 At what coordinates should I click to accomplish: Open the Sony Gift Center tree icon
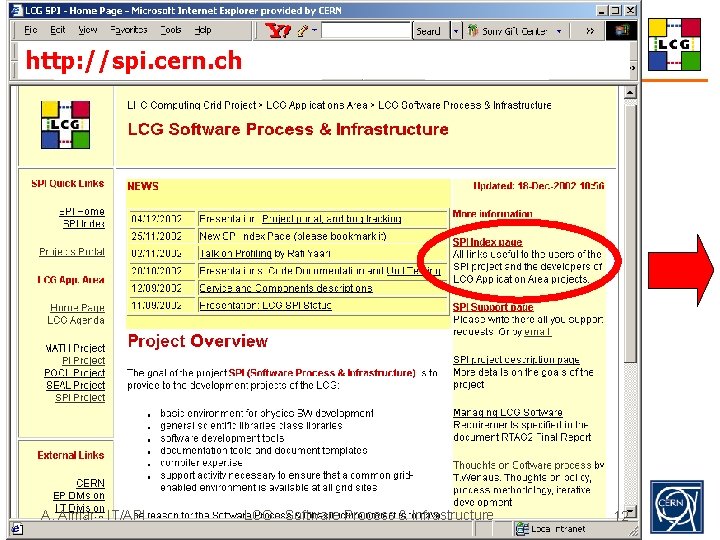pyautogui.click(x=472, y=30)
